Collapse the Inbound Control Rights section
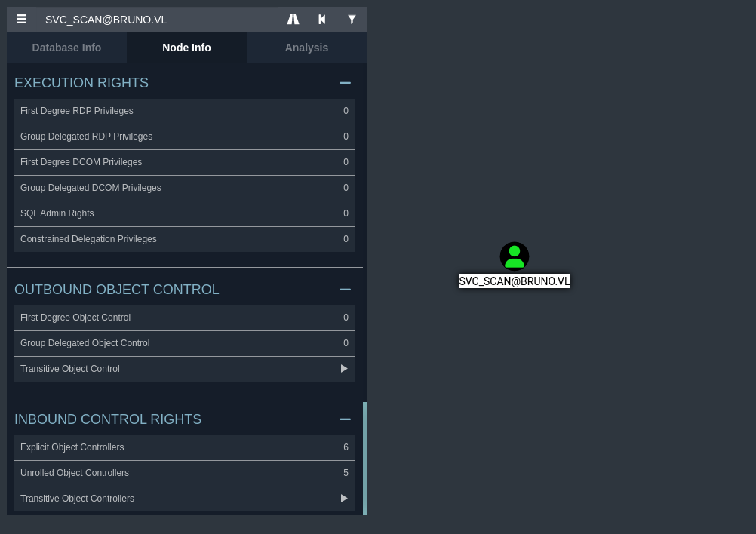Screen dimensions: 756x534 tap(345, 419)
